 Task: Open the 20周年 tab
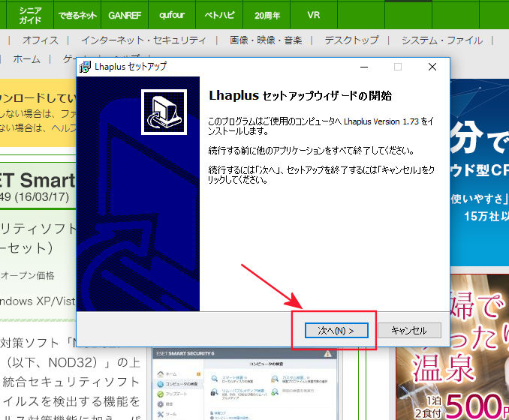[x=267, y=15]
